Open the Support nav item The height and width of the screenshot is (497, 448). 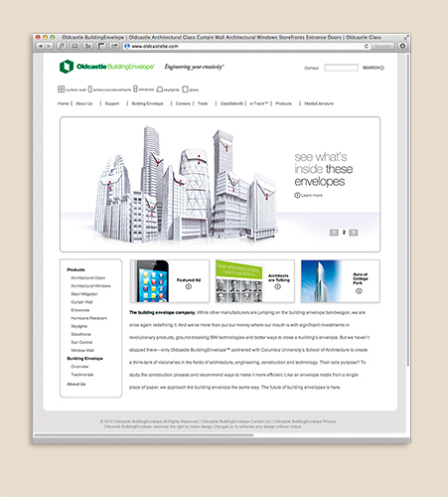112,103
